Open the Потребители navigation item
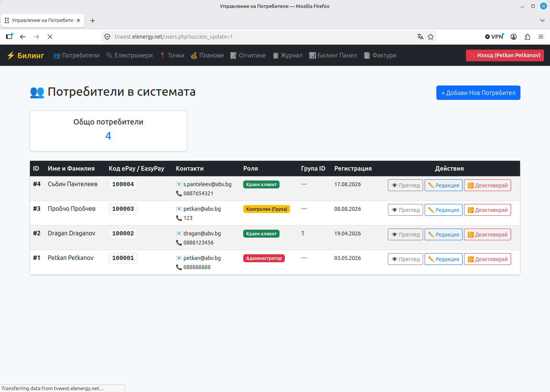This screenshot has width=550, height=392. pyautogui.click(x=76, y=55)
